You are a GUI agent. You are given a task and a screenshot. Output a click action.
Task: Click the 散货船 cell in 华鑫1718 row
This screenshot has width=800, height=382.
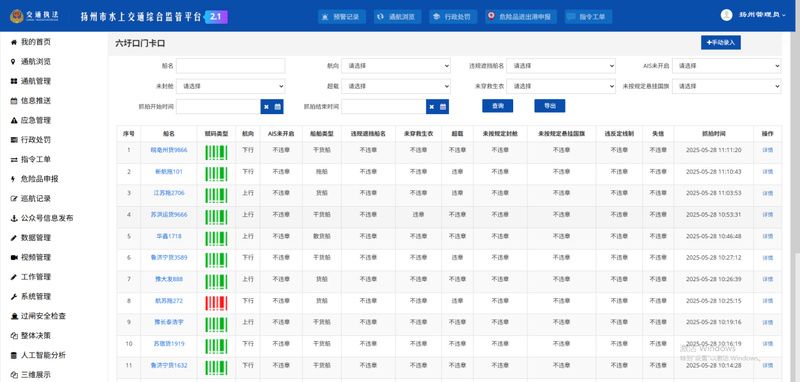click(x=321, y=237)
